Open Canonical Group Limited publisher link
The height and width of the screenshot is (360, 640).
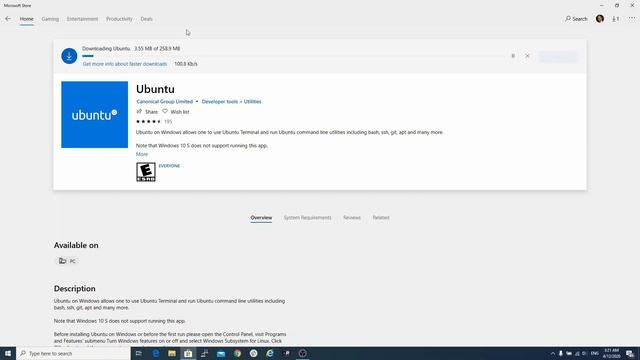pos(164,102)
